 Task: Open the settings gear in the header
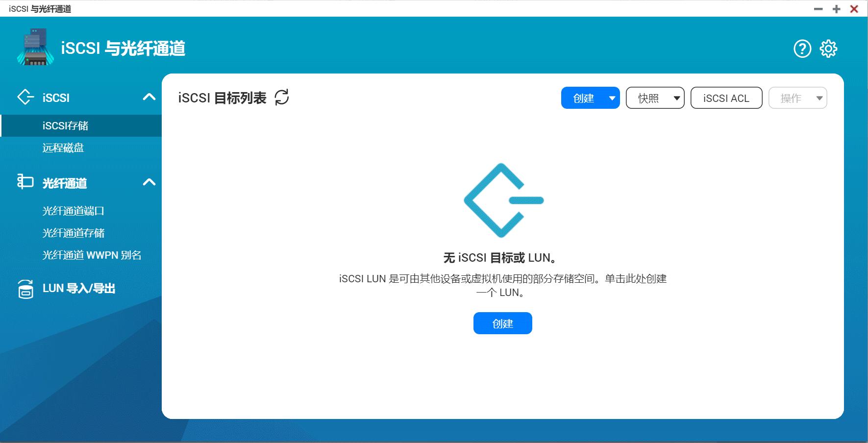828,49
